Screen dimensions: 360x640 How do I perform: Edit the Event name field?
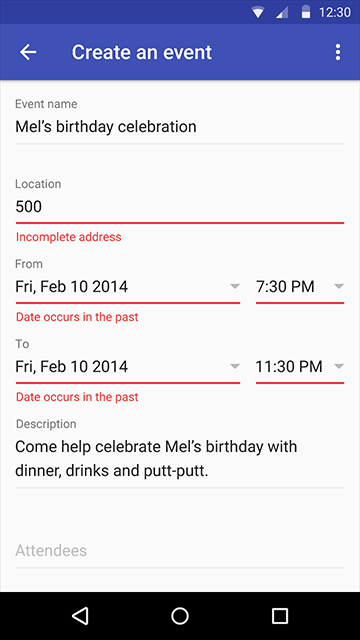point(180,127)
